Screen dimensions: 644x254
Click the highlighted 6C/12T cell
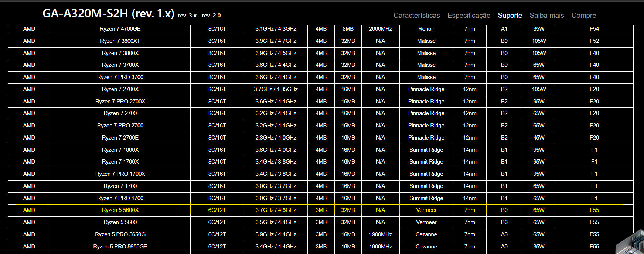(x=217, y=210)
